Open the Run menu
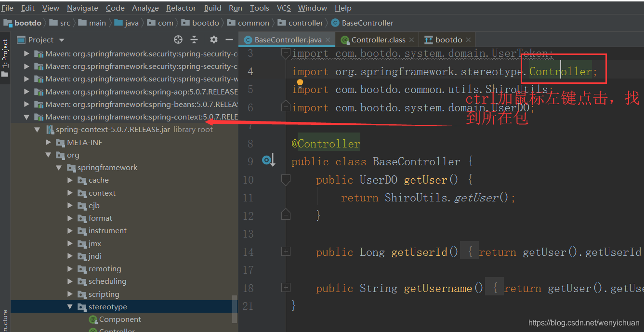The width and height of the screenshot is (644, 332). tap(236, 8)
